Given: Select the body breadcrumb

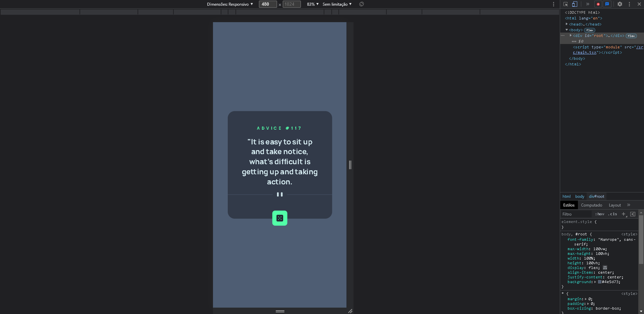Looking at the screenshot, I should [x=580, y=196].
